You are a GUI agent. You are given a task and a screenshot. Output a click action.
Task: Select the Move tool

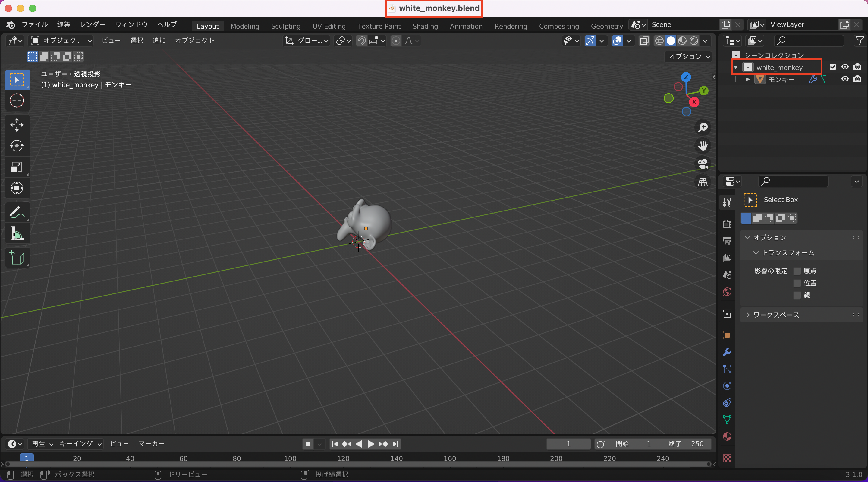(17, 125)
